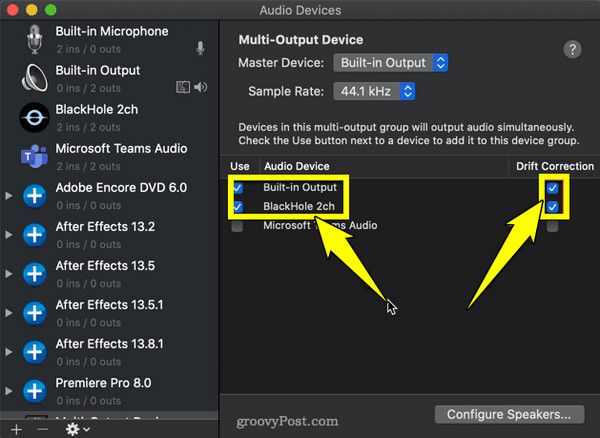This screenshot has height=438, width=600.
Task: Open the Sample Rate dropdown
Action: (374, 91)
